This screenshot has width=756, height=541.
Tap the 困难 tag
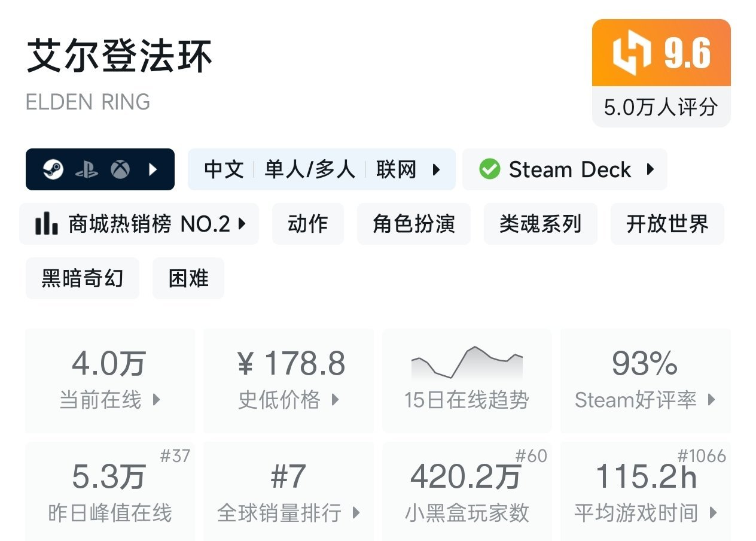click(x=188, y=278)
